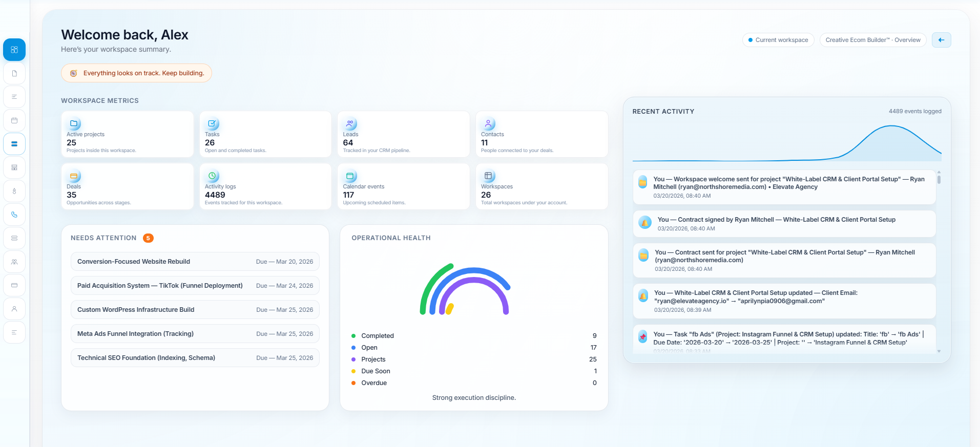This screenshot has width=980, height=447.
Task: Open Conversion-Focused Website Rebuild item
Action: tap(195, 262)
